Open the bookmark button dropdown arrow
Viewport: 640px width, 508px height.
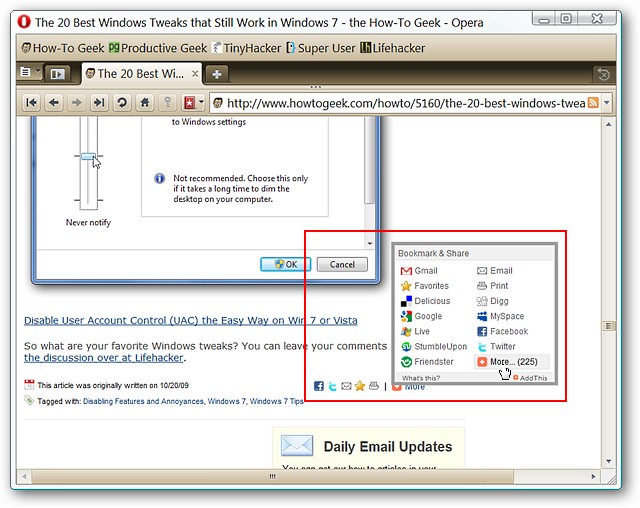pos(201,102)
